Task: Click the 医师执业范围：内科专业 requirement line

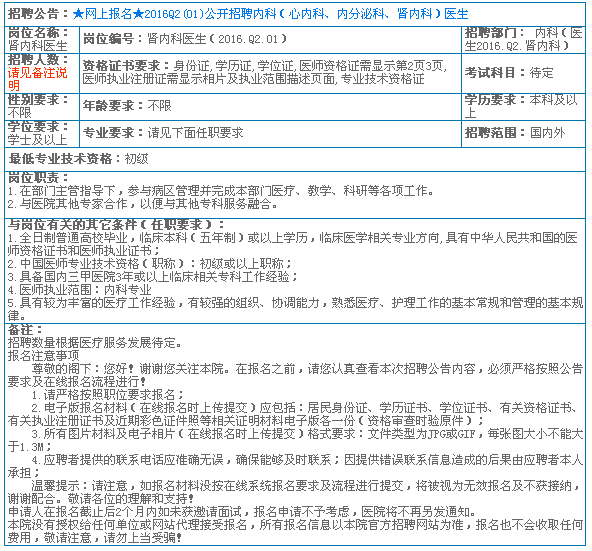Action: (80, 290)
